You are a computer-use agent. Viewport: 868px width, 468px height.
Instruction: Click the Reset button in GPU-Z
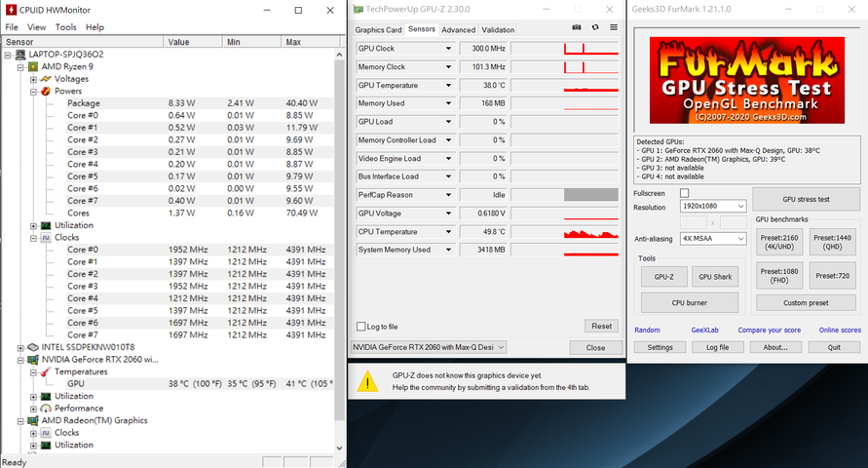(601, 327)
